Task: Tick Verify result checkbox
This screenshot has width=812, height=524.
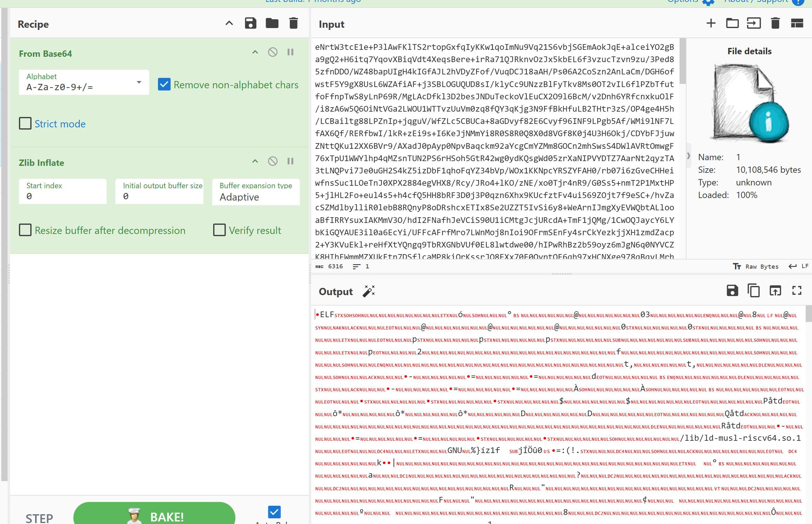Action: click(x=219, y=230)
